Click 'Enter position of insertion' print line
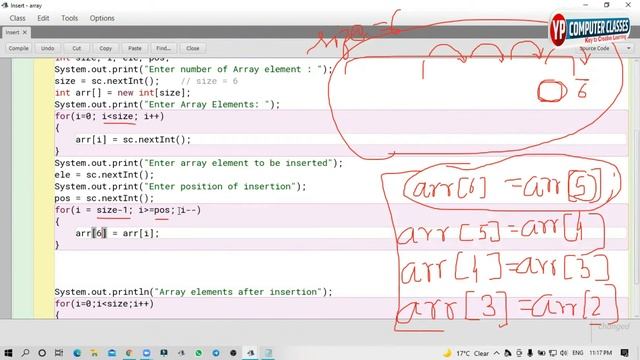640x360 pixels. coord(180,187)
